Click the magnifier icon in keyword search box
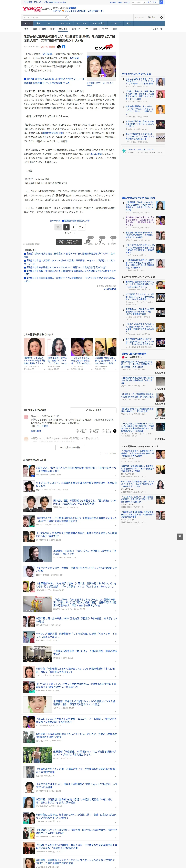Viewport: 186px width, 868px height. click(66, 18)
